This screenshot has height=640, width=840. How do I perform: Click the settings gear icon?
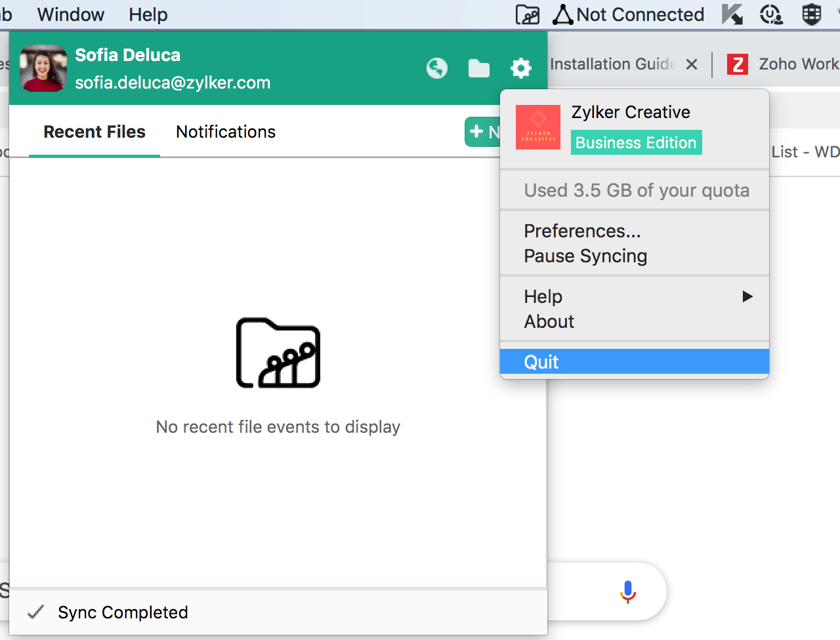pos(521,68)
